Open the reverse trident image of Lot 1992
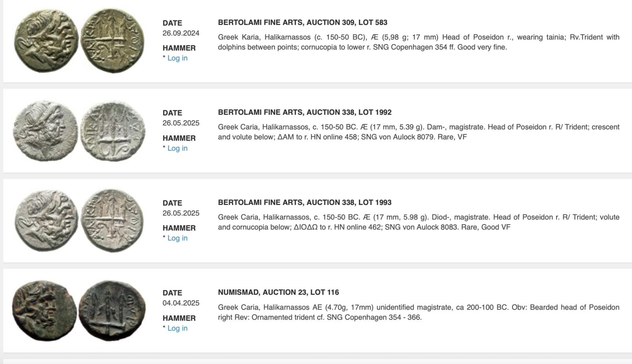Screen dimensions: 632x364 [113, 131]
